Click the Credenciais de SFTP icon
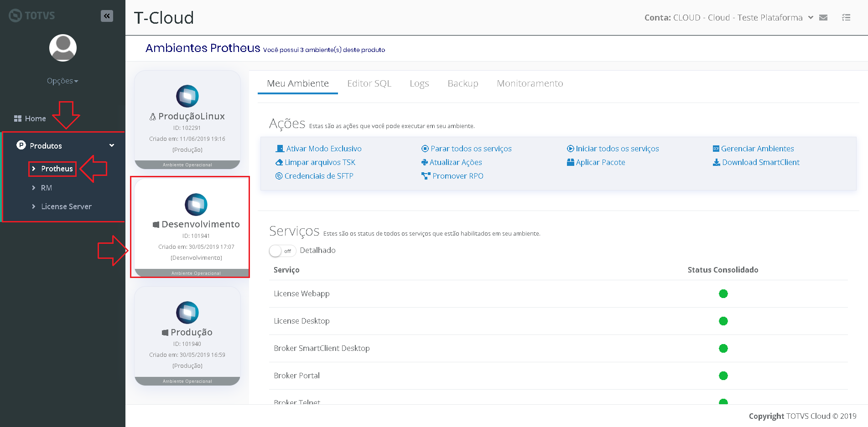Image resolution: width=868 pixels, height=427 pixels. pyautogui.click(x=279, y=176)
